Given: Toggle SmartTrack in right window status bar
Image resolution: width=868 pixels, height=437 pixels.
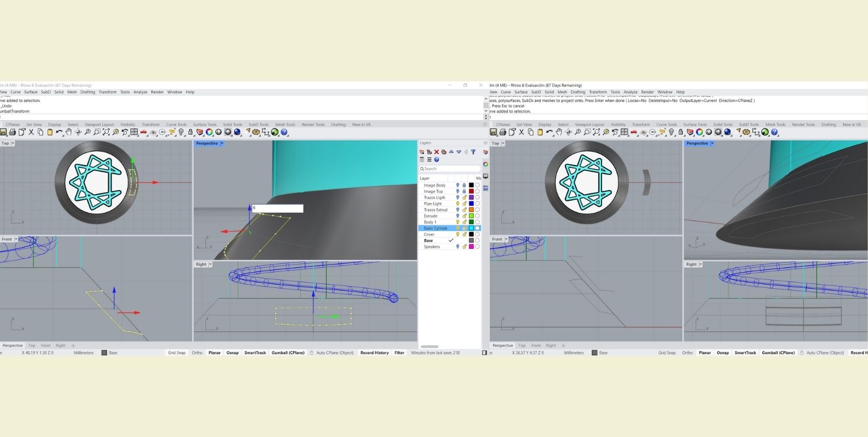Looking at the screenshot, I should pos(745,353).
